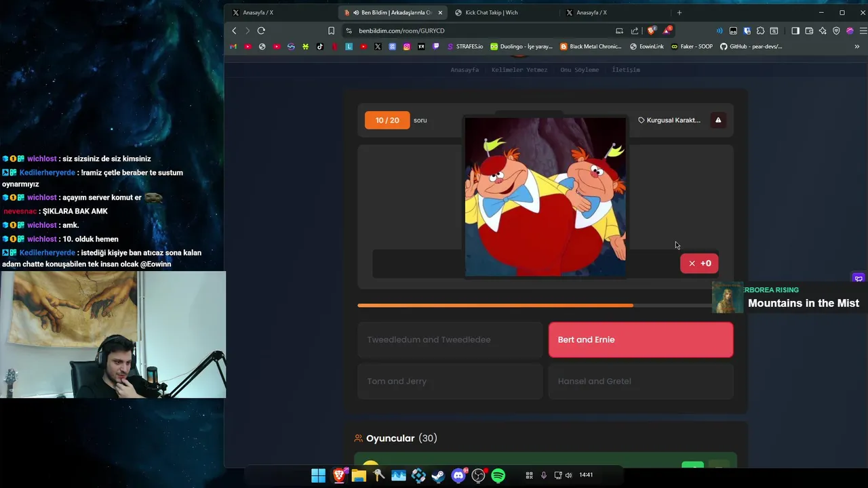Click the Tweedle cartoon question image
This screenshot has width=868, height=488.
pyautogui.click(x=545, y=197)
